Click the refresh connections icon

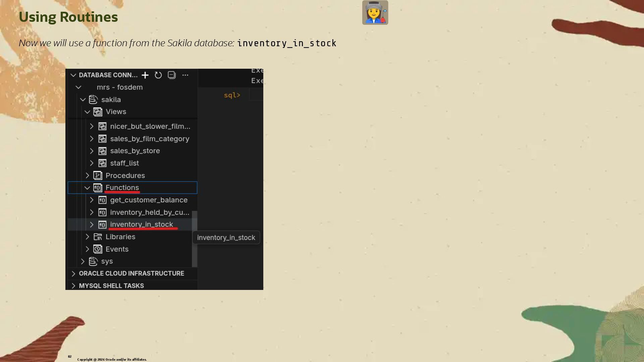tap(158, 75)
